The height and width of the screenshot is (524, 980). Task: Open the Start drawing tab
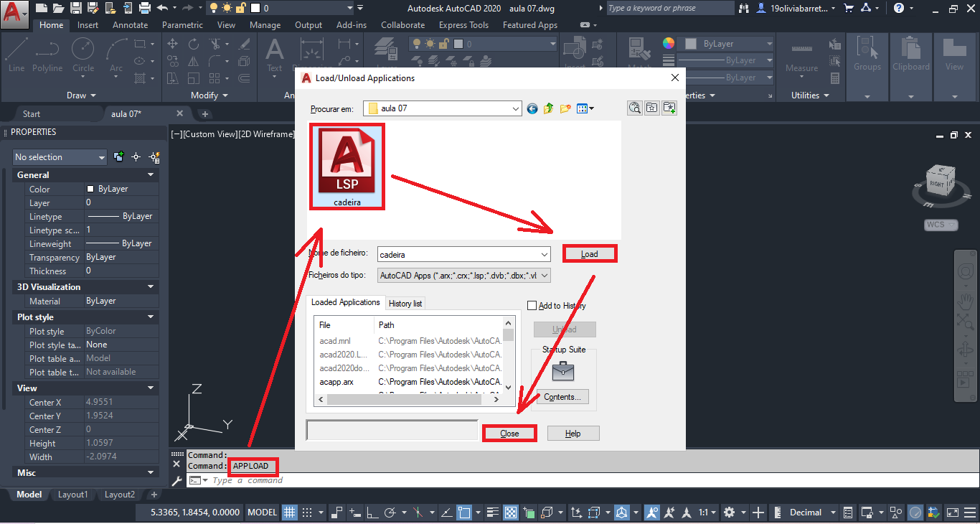pos(32,113)
